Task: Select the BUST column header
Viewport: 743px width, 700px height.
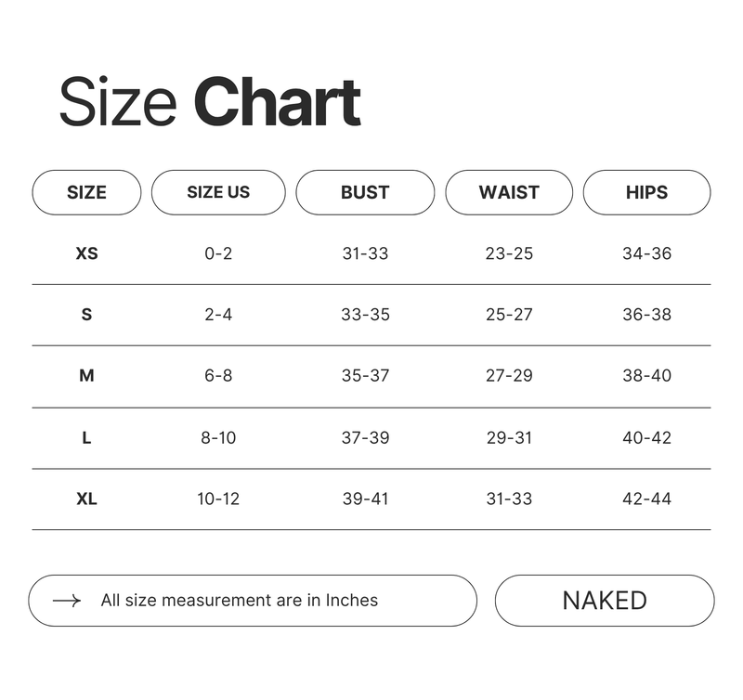Action: coord(365,192)
